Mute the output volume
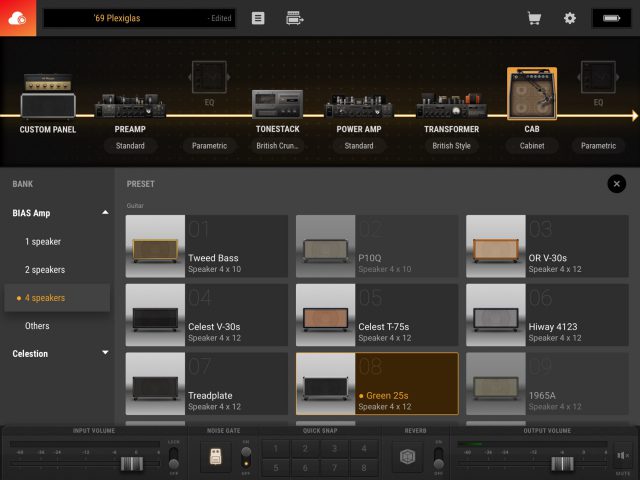The width and height of the screenshot is (640, 480). click(622, 455)
